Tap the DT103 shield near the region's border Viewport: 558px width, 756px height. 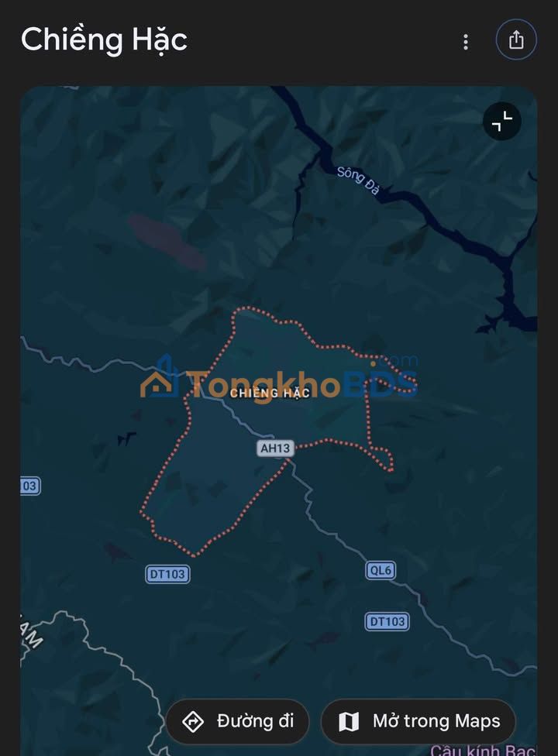coord(167,574)
